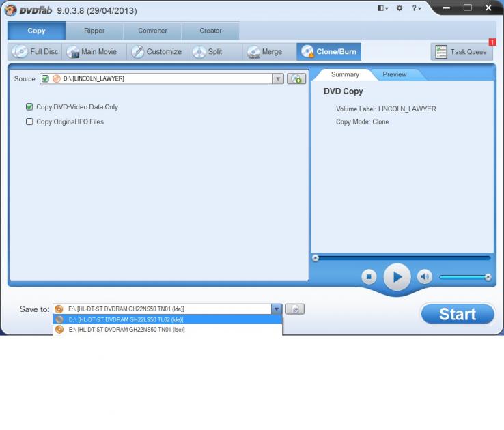Mute the preview audio
This screenshot has width=504, height=430.
(424, 276)
